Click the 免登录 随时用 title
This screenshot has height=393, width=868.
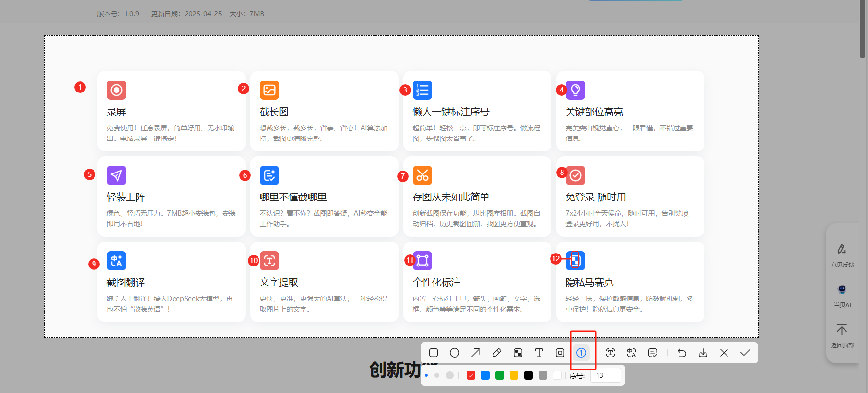point(596,197)
